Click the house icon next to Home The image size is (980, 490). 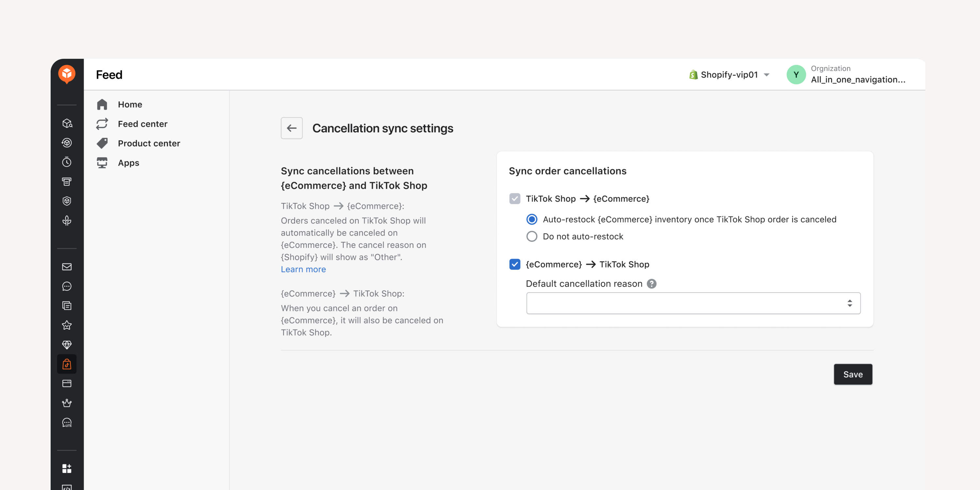click(x=102, y=104)
